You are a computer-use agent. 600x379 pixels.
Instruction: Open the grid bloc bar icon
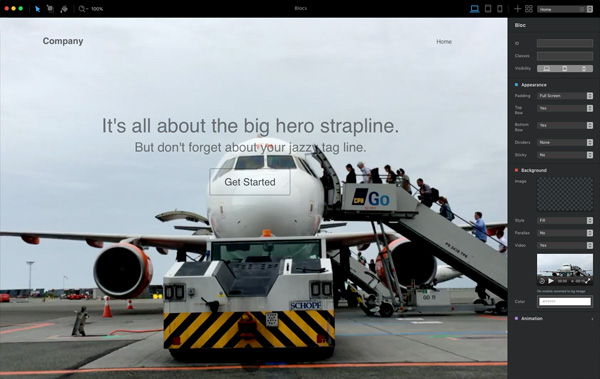529,9
